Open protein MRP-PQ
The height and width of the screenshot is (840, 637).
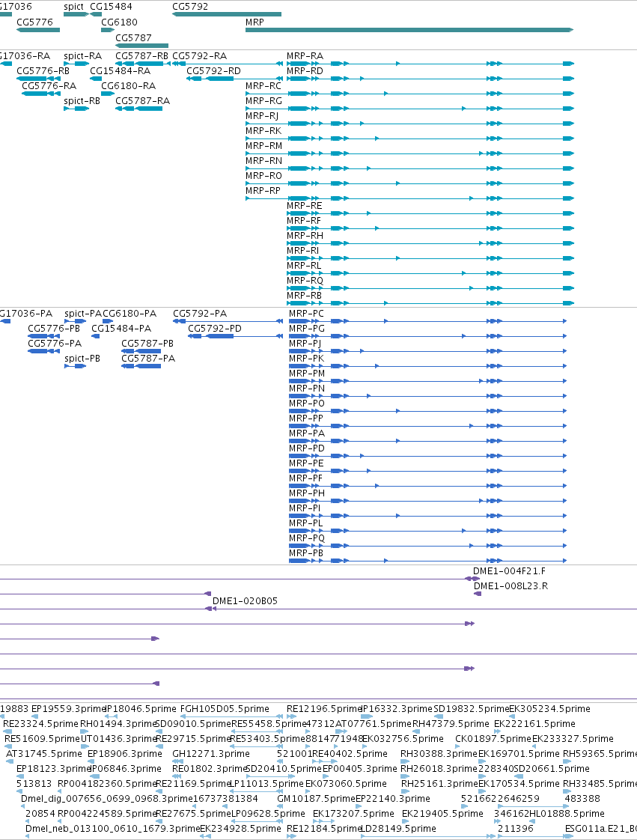307,538
